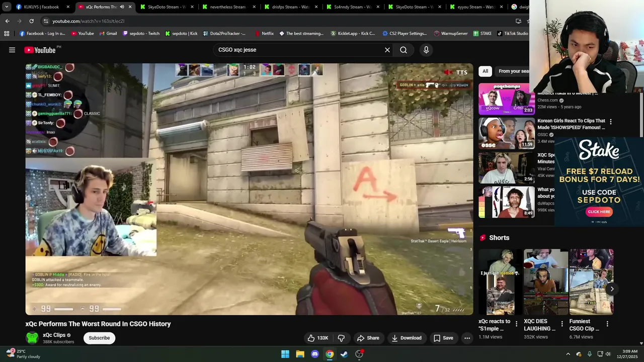Viewport: 644px width, 362px height.
Task: Click Stake ad CLICK HERE button
Action: (599, 212)
